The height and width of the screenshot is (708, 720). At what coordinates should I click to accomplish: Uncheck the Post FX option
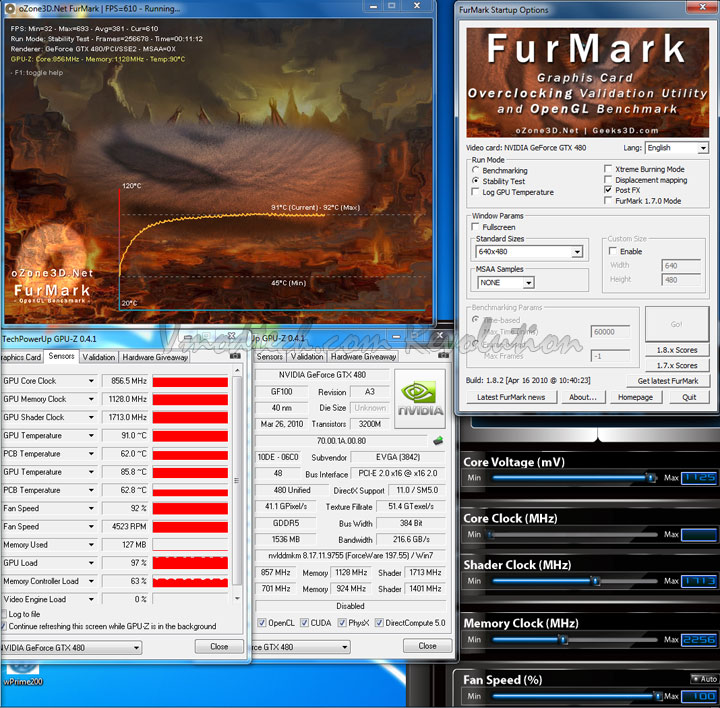click(x=608, y=190)
